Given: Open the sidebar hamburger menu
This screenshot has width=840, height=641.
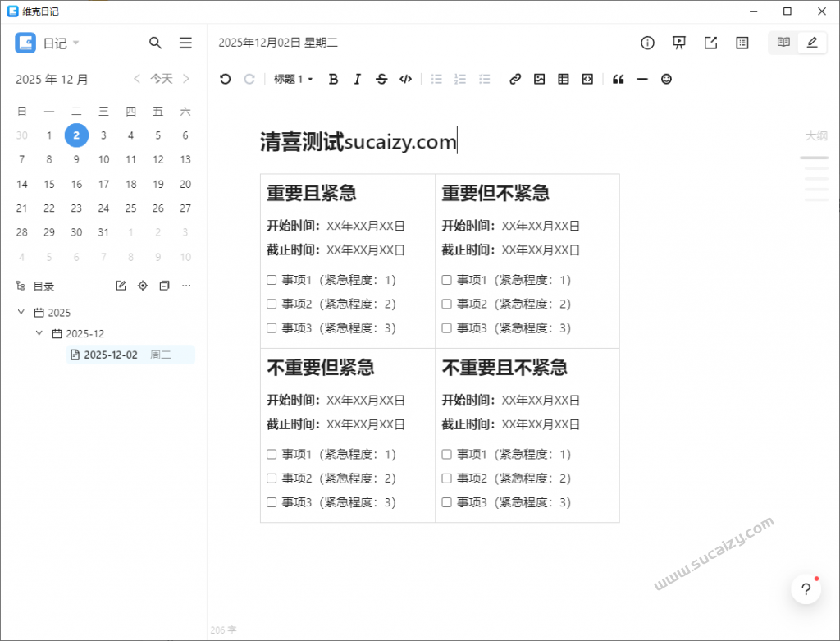Looking at the screenshot, I should (185, 42).
